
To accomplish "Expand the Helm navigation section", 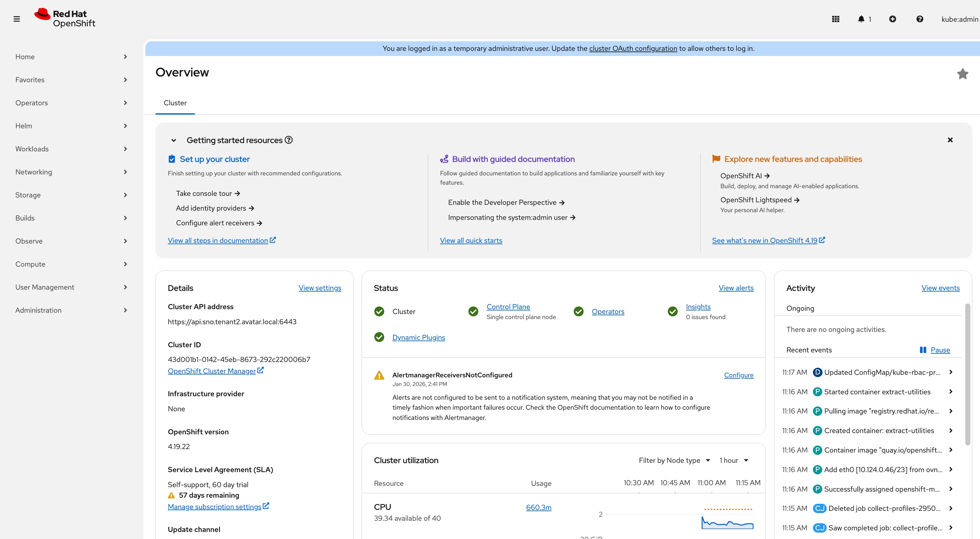I will [71, 126].
